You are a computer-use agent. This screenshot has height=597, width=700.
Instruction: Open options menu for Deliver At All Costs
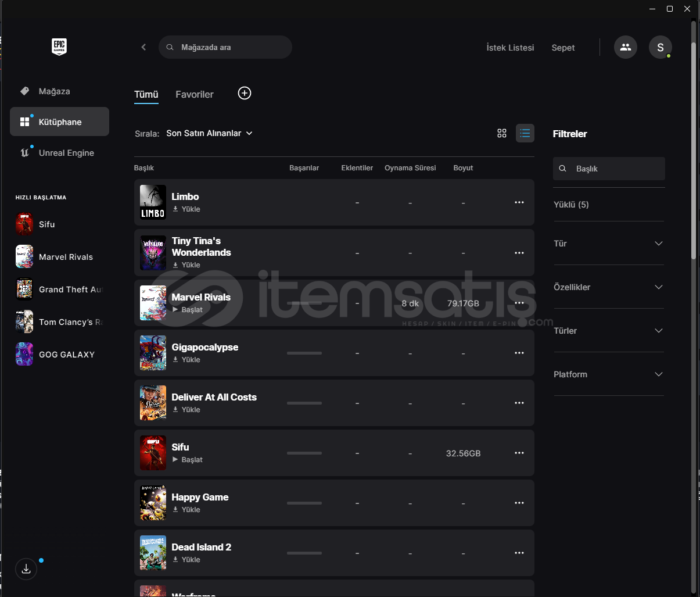[x=519, y=403]
